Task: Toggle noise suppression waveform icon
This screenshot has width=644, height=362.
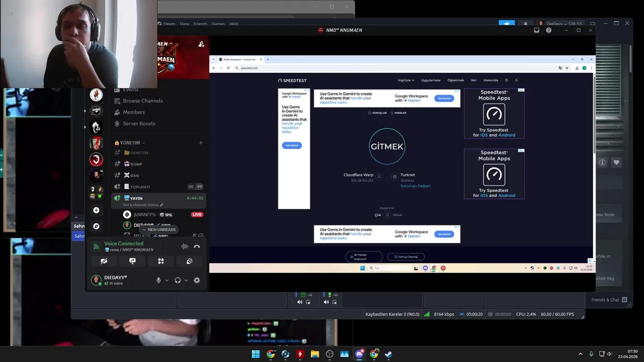Action: [x=185, y=246]
